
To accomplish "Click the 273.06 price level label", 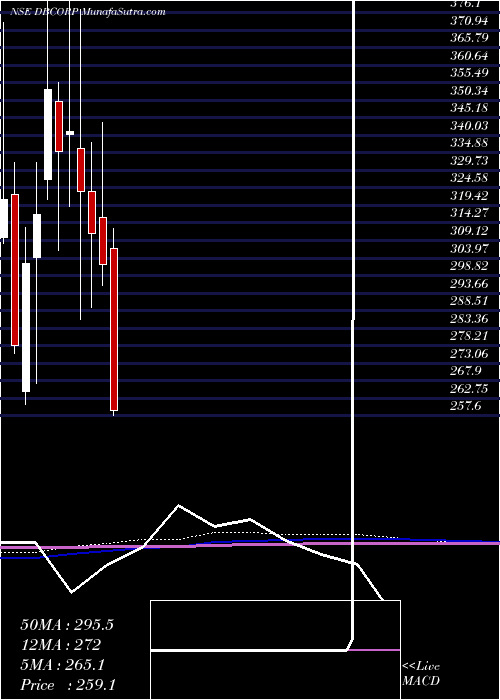I will (x=470, y=354).
